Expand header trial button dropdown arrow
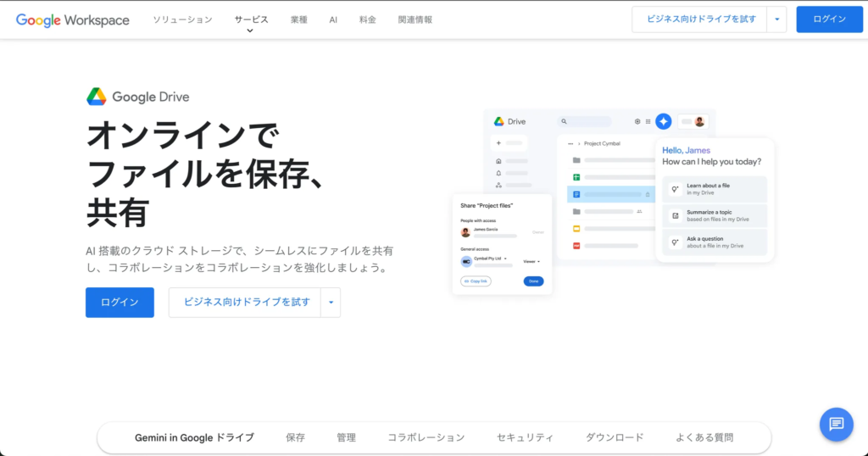 pyautogui.click(x=776, y=19)
